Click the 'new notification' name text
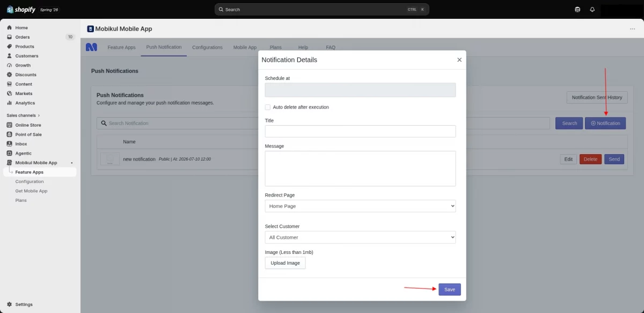Viewport: 644px width, 313px height. (139, 159)
